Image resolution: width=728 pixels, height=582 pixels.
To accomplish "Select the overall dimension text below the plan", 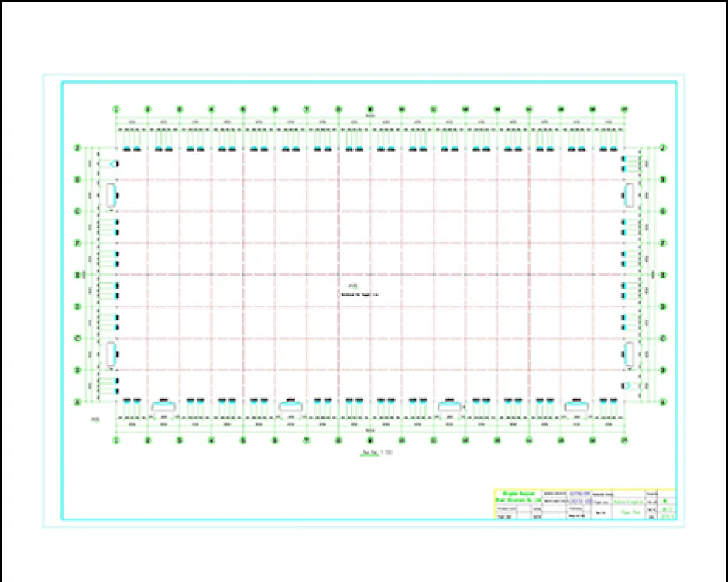I will coord(370,431).
